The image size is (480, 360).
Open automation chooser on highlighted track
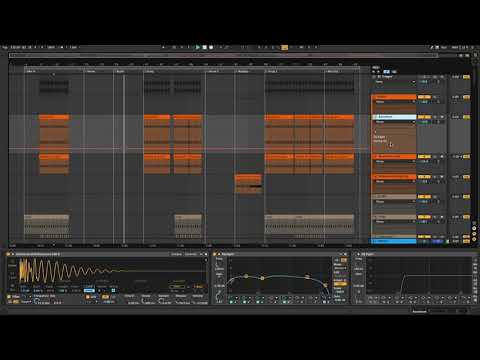(x=395, y=122)
